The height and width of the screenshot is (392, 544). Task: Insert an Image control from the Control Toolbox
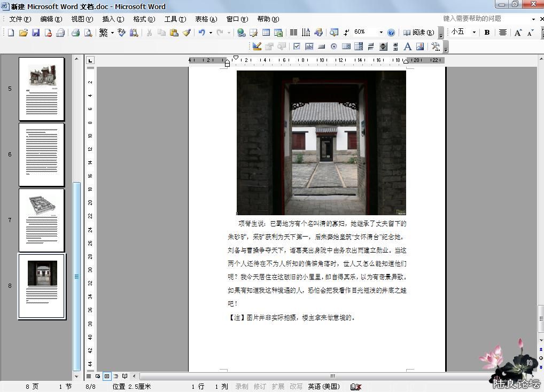(420, 46)
